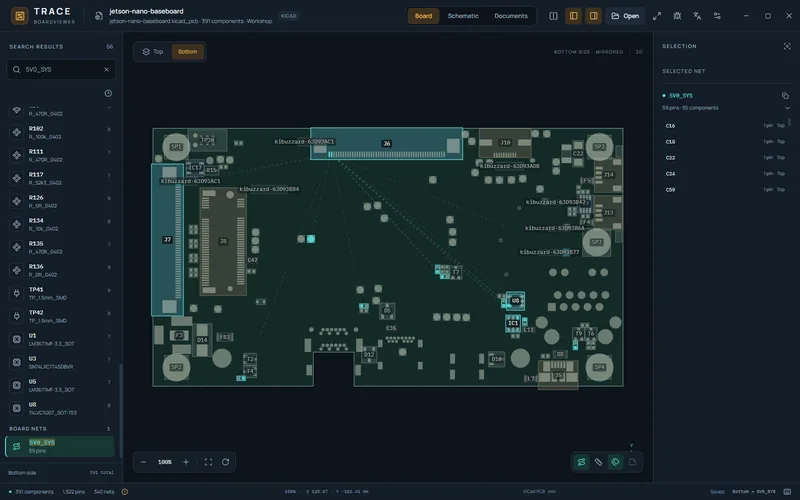Image resolution: width=800 pixels, height=500 pixels.
Task: Select R111 R_470R_0402 in results
Action: coord(61,155)
